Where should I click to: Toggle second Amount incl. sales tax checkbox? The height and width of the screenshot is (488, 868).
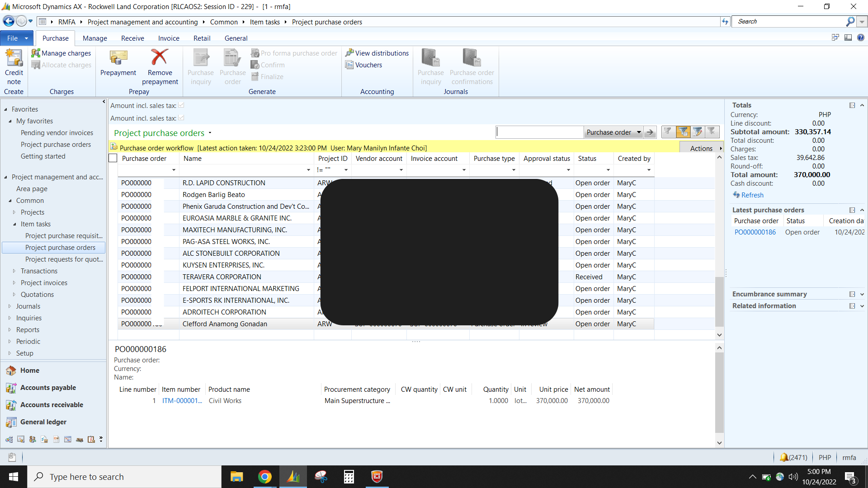(181, 118)
